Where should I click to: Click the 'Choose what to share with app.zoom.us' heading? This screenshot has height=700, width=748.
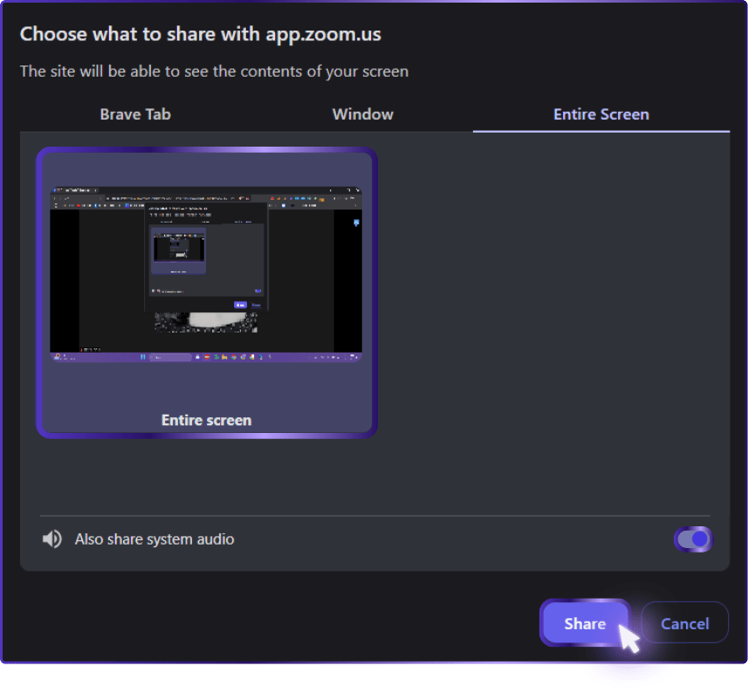pyautogui.click(x=201, y=34)
